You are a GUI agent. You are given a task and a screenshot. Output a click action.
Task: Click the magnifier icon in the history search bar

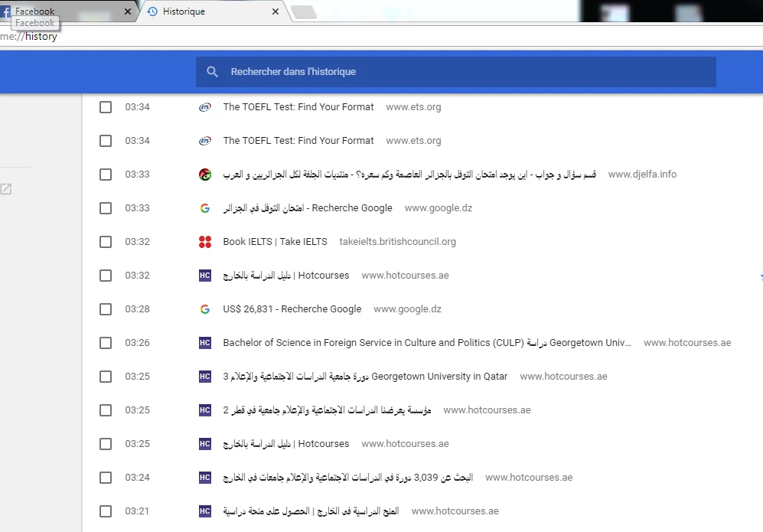(212, 71)
